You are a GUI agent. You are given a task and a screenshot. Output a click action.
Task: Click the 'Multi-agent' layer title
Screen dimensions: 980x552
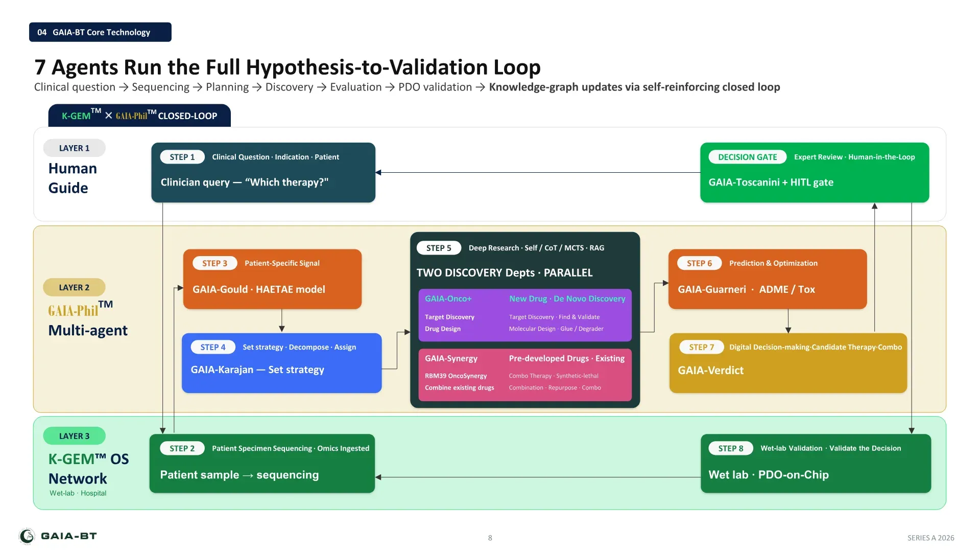click(88, 331)
